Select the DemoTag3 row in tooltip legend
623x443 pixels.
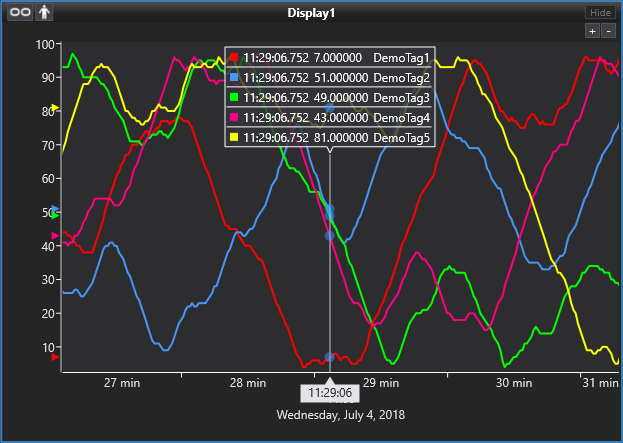(x=330, y=98)
